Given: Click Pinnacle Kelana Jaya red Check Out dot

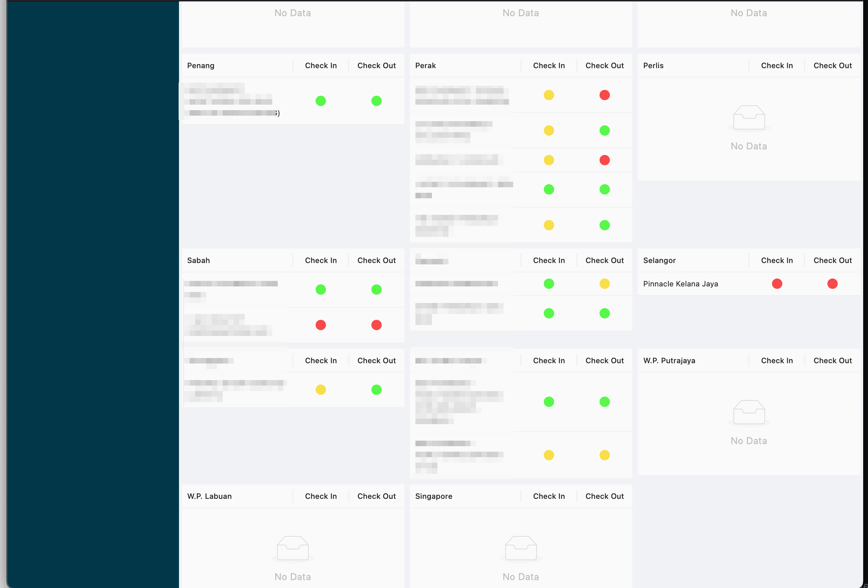Looking at the screenshot, I should 832,284.
